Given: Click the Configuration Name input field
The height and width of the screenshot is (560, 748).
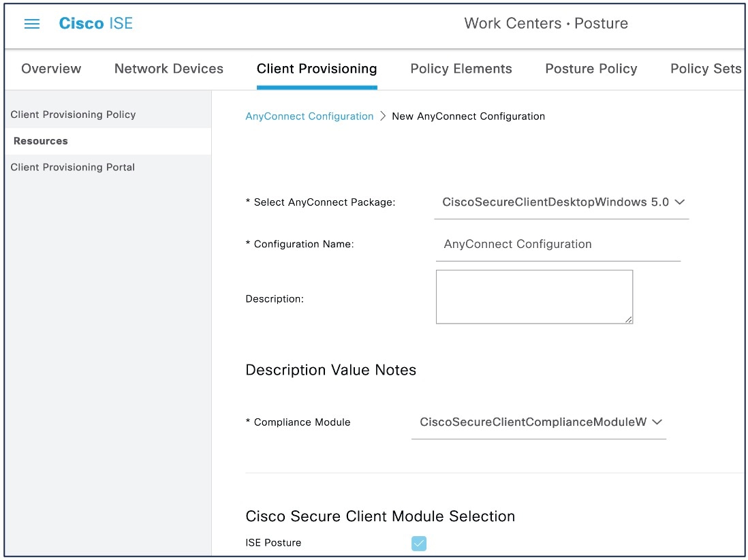Looking at the screenshot, I should point(558,244).
